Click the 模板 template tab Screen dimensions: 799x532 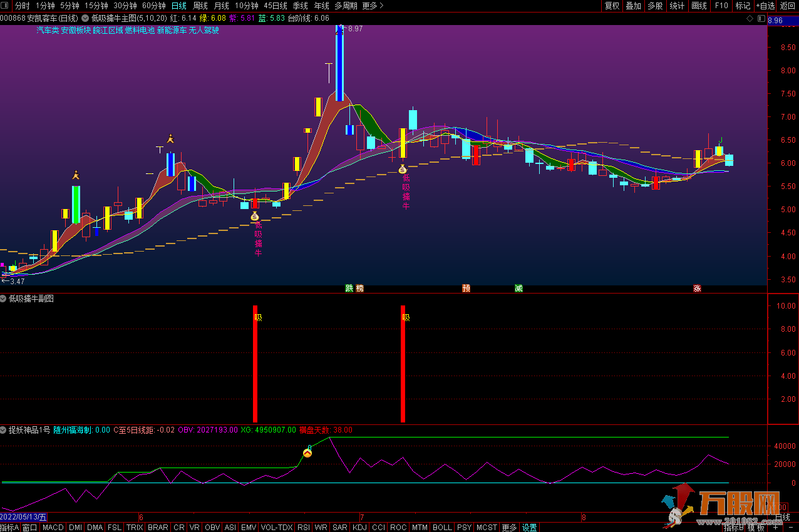coord(756,528)
